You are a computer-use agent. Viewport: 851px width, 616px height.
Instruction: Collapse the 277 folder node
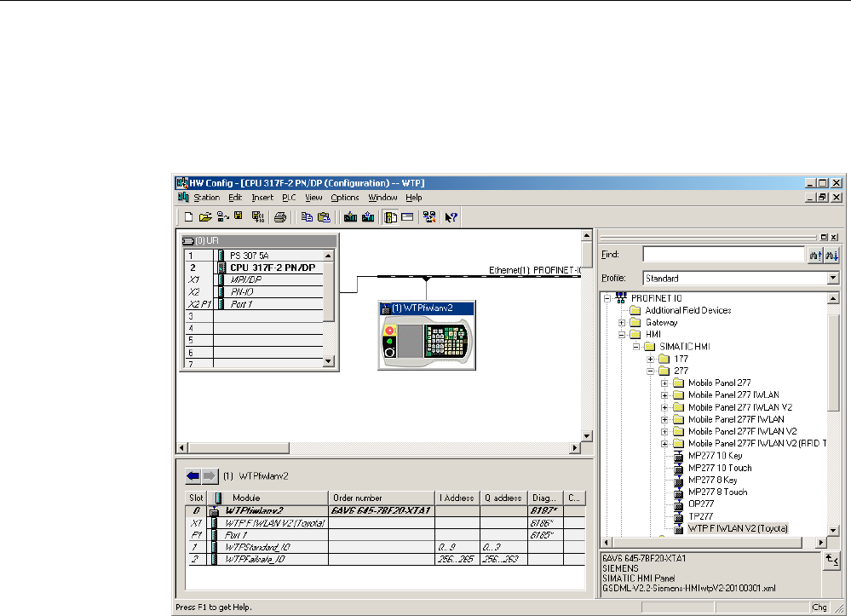pos(650,371)
